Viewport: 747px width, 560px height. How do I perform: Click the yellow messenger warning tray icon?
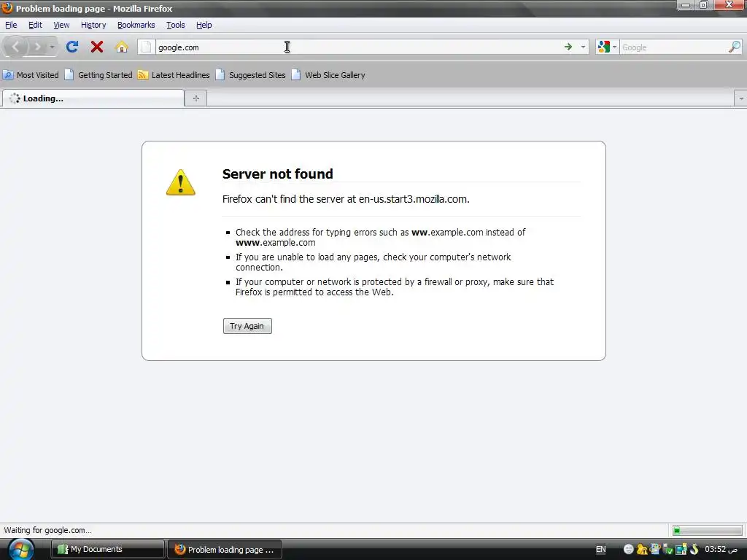tap(642, 549)
